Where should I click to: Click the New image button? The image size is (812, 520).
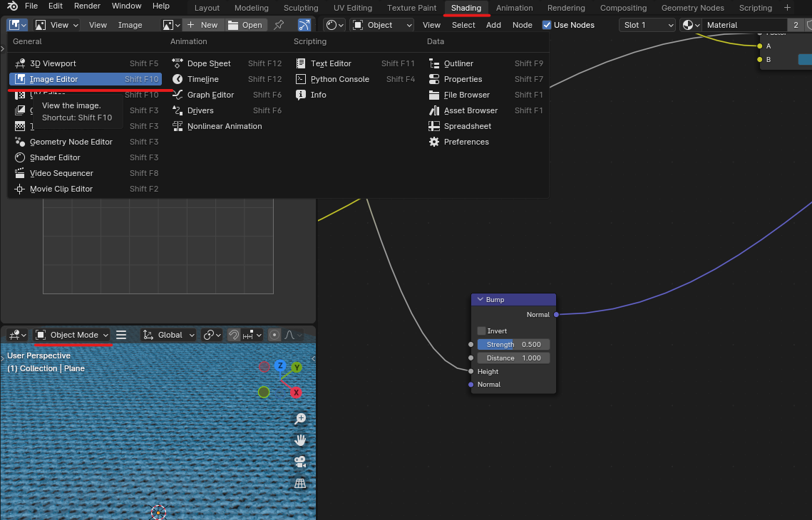tap(203, 25)
